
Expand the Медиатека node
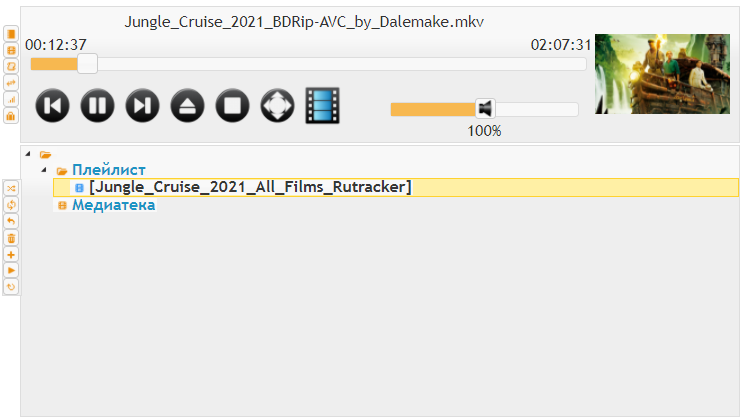pos(62,205)
